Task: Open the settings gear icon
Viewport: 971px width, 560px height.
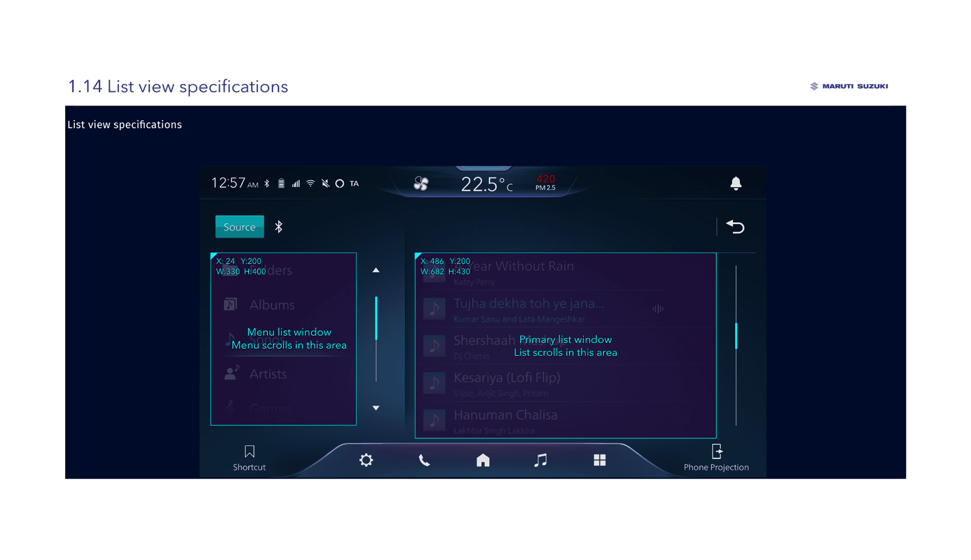Action: pos(366,460)
